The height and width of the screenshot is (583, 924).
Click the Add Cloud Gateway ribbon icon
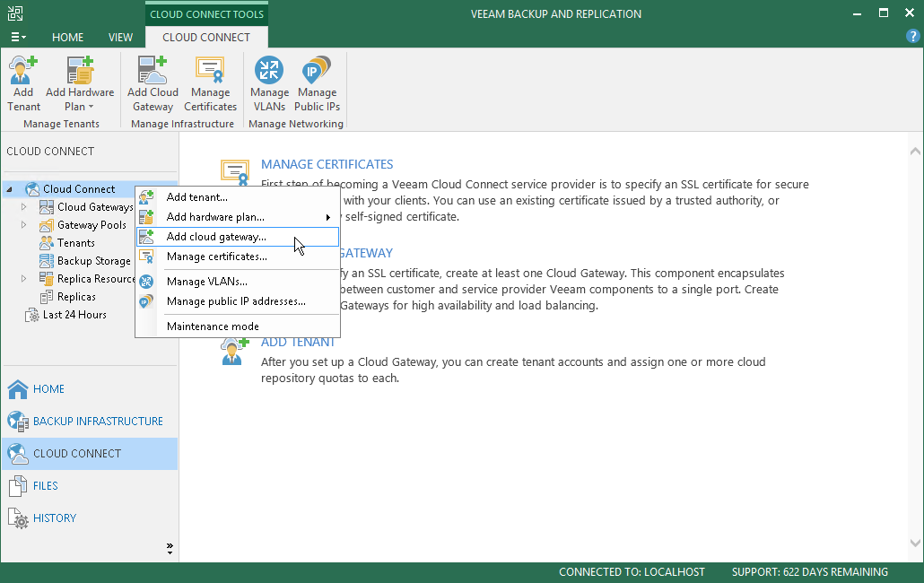153,71
